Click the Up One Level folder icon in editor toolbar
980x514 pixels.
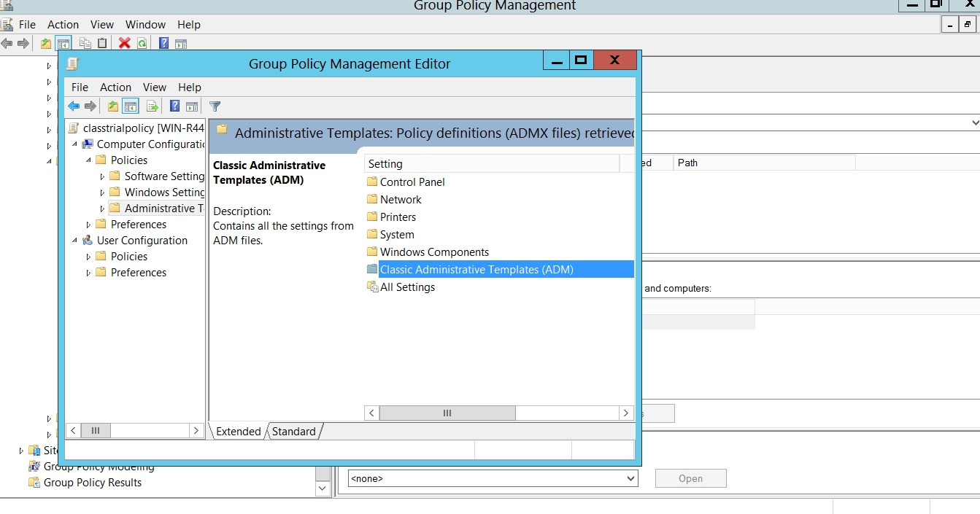pos(112,106)
